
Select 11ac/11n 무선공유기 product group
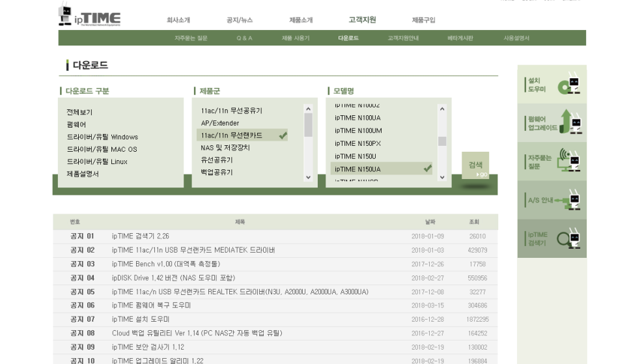click(231, 110)
